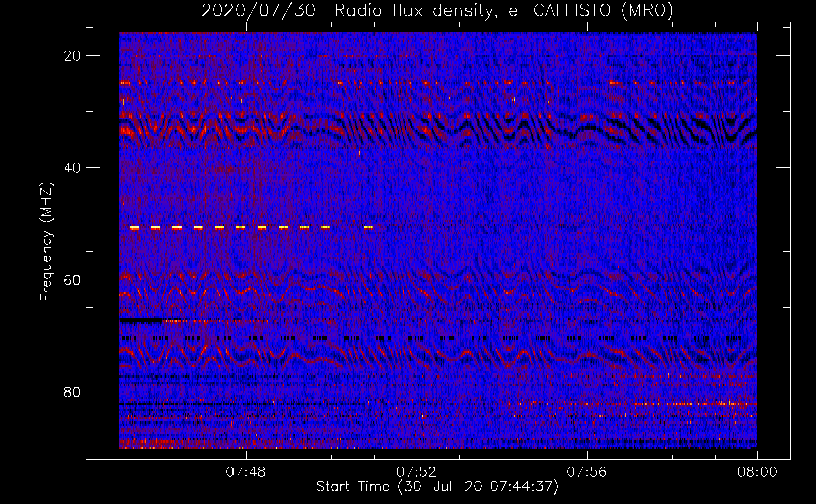Click the 'Start Time (30-Jul-20 07:44:37)' label
Screen dimensions: 816x504
(437, 487)
